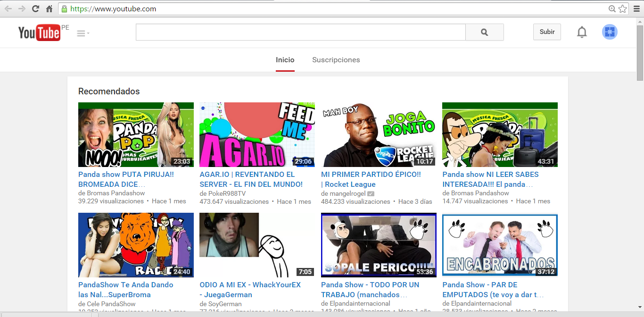Open channel mangelrogel
This screenshot has width=644, height=317.
pyautogui.click(x=347, y=193)
